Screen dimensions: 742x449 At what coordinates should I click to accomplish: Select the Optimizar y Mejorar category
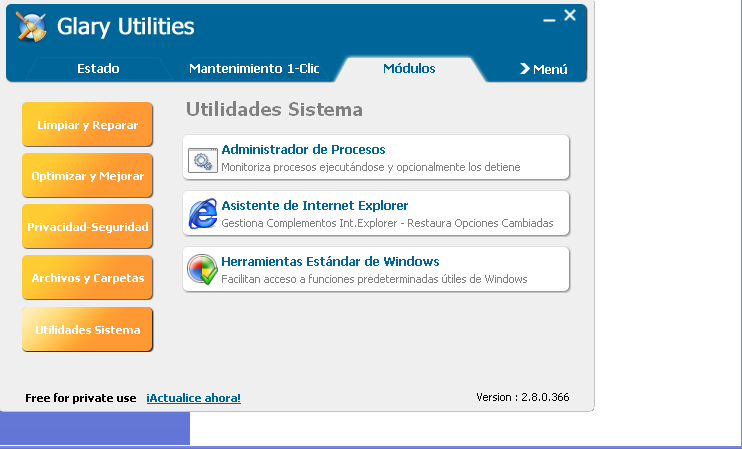coord(88,176)
